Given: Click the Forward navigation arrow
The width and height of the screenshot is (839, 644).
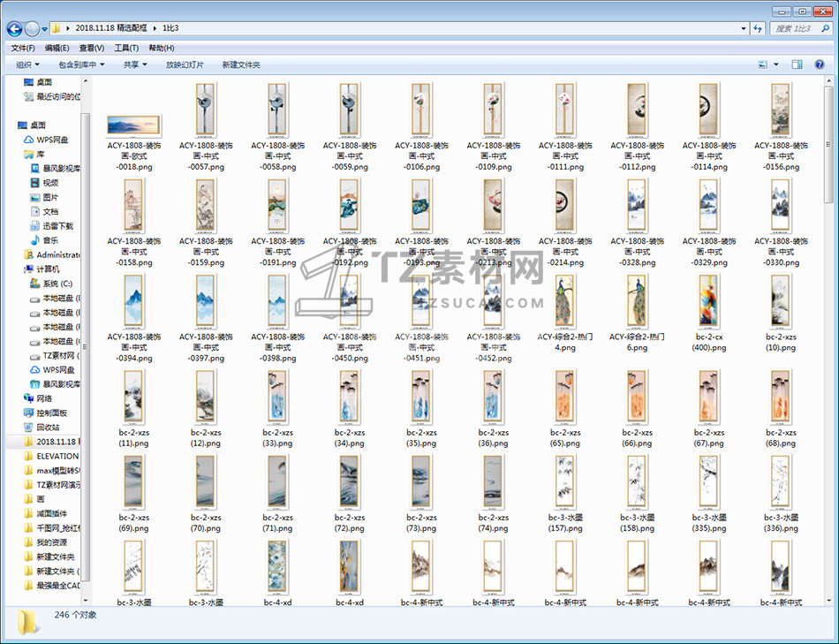Looking at the screenshot, I should [33, 28].
